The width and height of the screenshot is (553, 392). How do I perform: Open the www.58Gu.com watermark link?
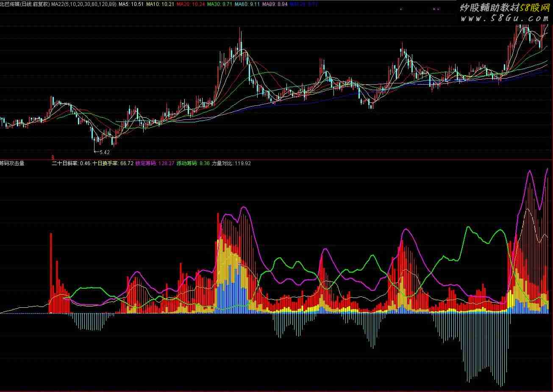coord(504,18)
